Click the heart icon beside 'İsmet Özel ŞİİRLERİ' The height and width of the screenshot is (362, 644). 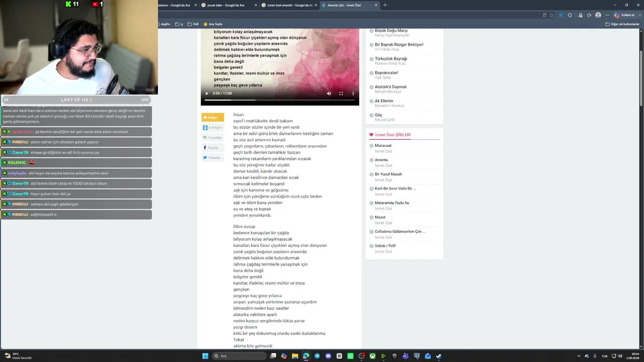coord(371,135)
